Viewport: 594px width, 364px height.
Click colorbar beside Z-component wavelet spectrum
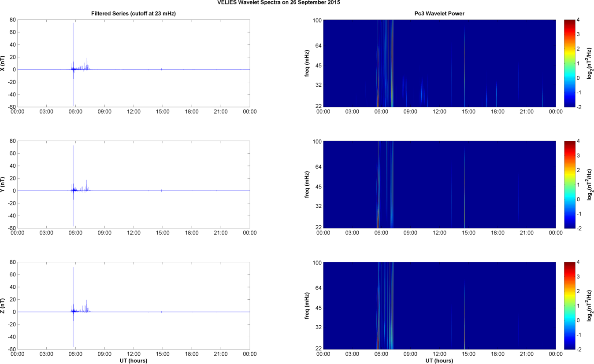[x=569, y=305]
